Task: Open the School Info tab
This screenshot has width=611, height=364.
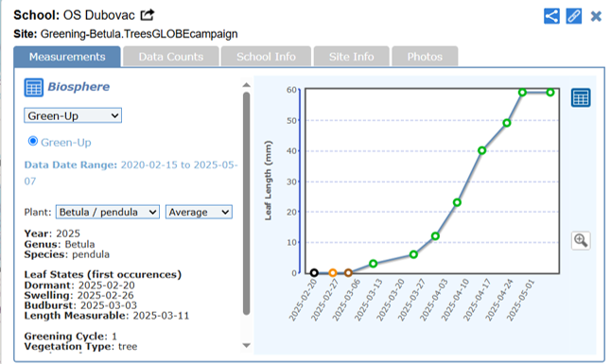Action: [266, 57]
